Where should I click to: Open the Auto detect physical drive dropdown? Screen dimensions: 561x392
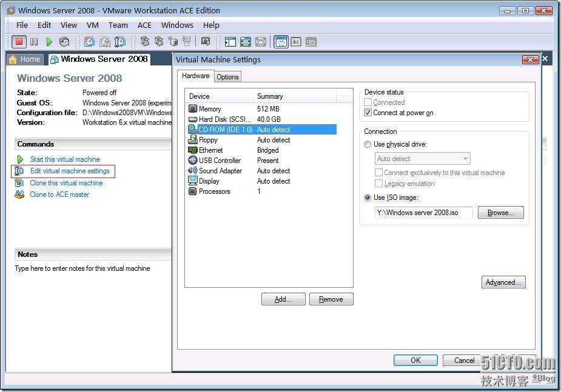(422, 159)
